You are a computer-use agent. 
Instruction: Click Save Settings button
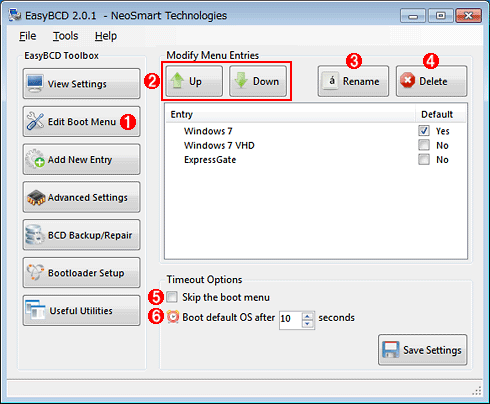pyautogui.click(x=423, y=350)
